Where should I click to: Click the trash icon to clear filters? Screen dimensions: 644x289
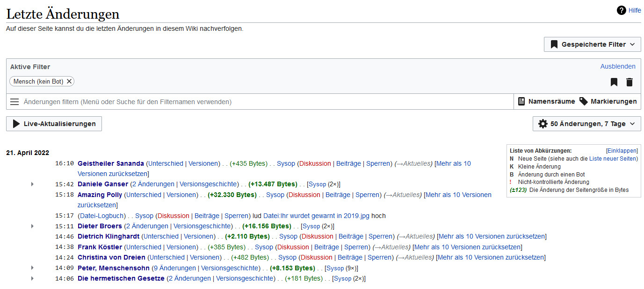point(630,82)
